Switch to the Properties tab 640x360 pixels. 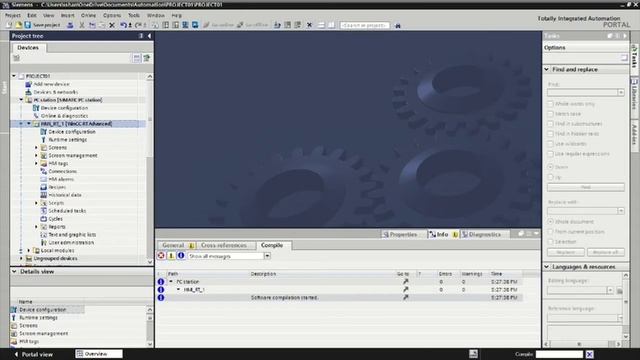[400, 234]
